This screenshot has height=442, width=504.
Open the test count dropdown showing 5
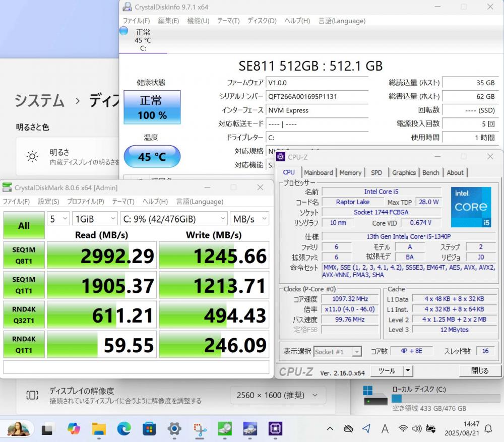58,219
